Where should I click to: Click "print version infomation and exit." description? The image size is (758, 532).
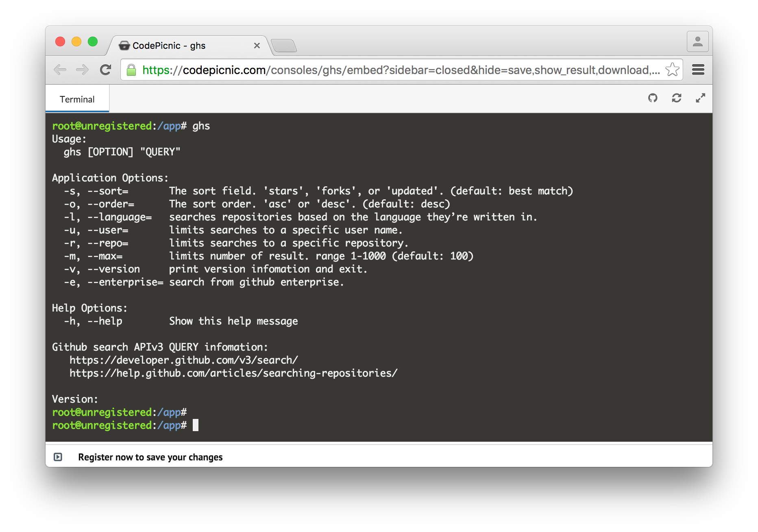coord(268,269)
